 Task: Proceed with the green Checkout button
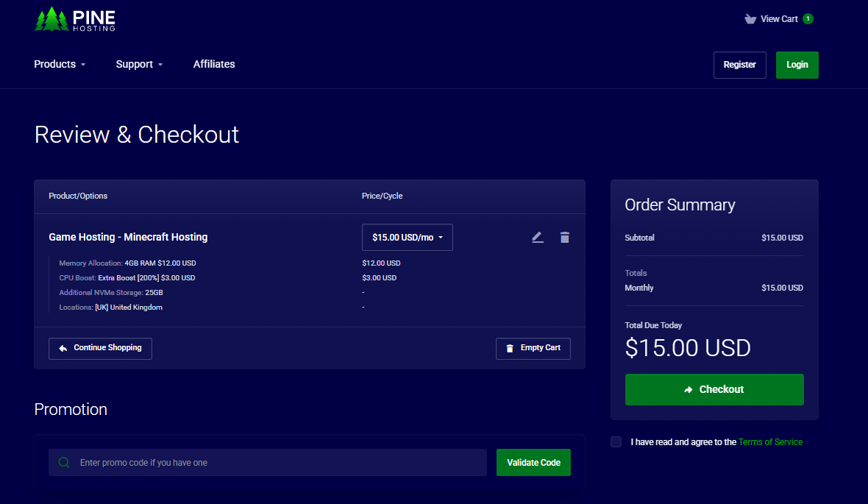point(714,389)
